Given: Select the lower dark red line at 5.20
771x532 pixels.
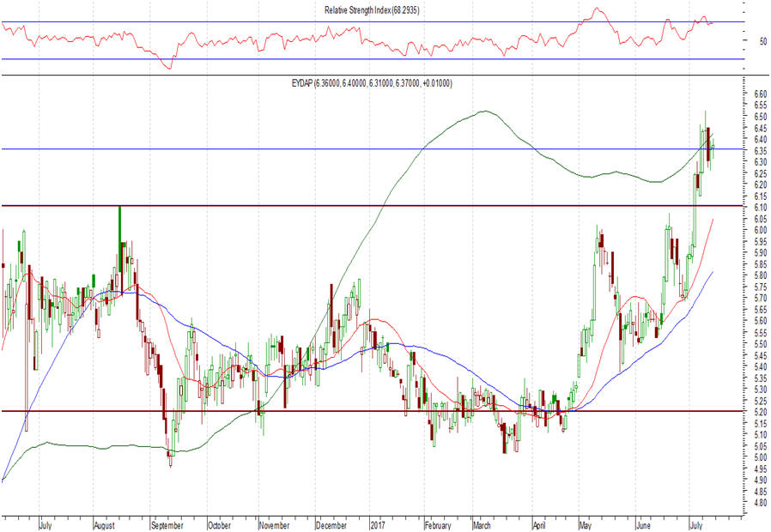Looking at the screenshot, I should [343, 411].
